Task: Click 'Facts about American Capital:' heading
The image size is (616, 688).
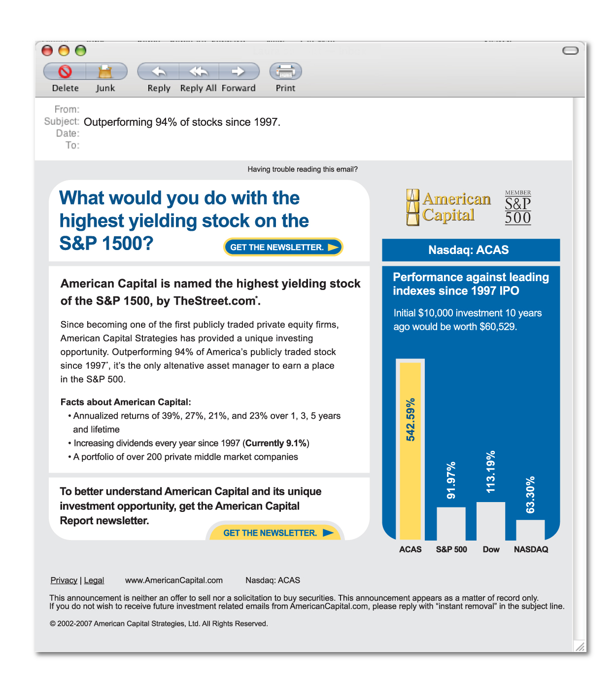Action: click(x=126, y=402)
